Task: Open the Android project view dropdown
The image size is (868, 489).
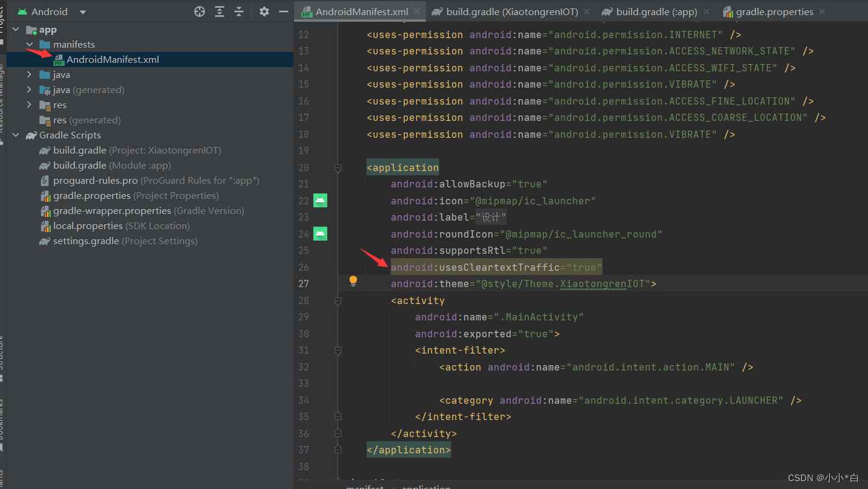Action: [x=83, y=11]
